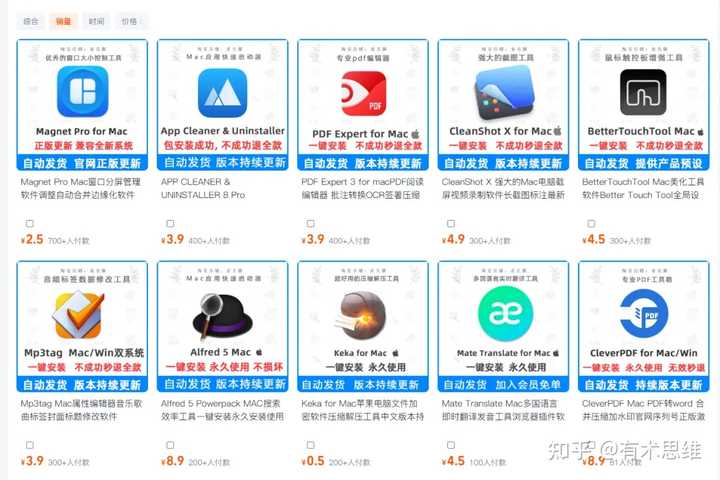
Task: Click the BetterTouchTool Mac product icon
Action: pos(643,92)
